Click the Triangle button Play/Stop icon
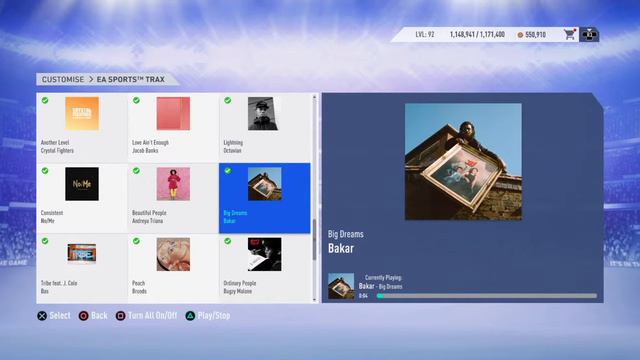 190,316
